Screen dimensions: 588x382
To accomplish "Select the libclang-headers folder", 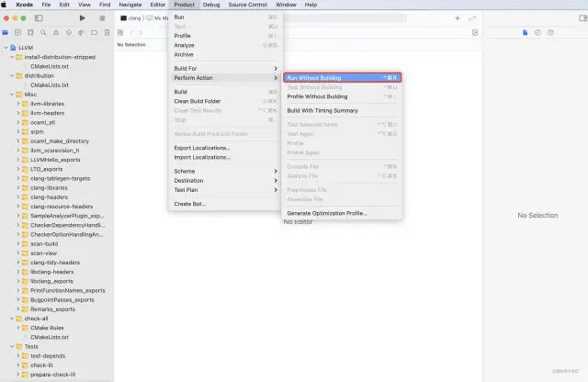I will click(51, 272).
